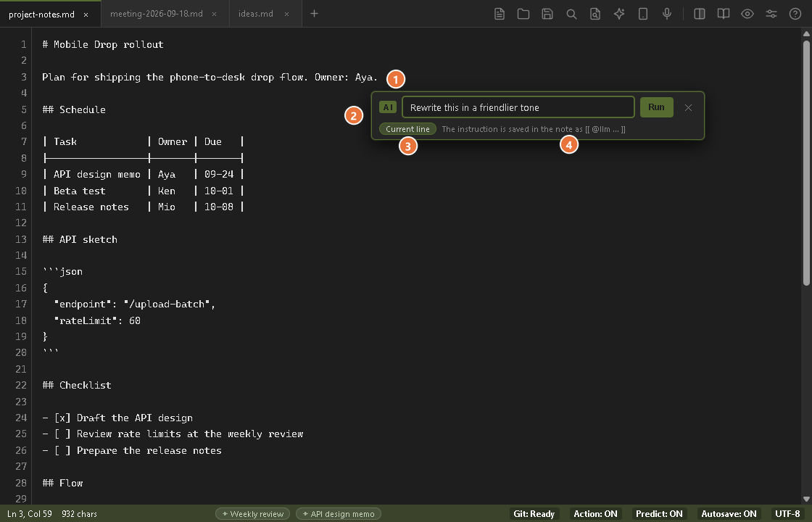812x522 pixels.
Task: Open help question mark icon
Action: coord(795,14)
